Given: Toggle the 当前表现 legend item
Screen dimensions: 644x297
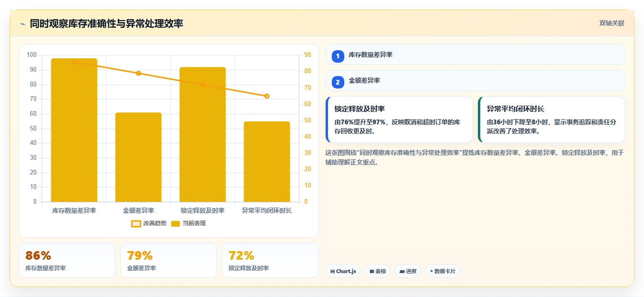Looking at the screenshot, I should 189,223.
